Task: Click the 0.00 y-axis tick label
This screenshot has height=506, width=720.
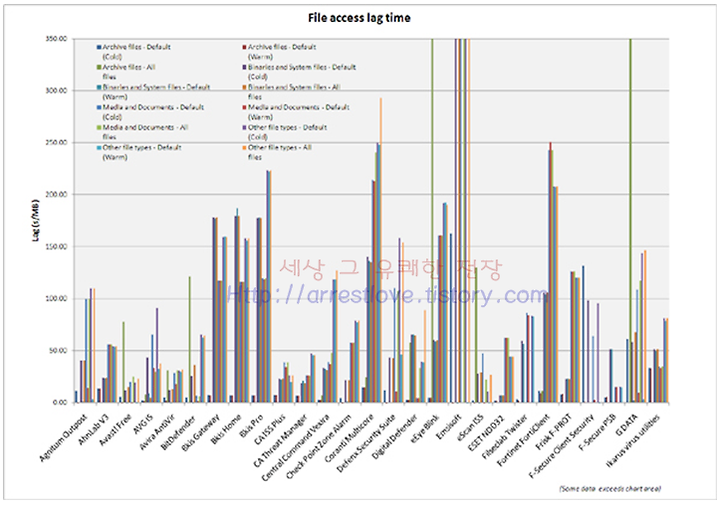Action: (x=60, y=403)
